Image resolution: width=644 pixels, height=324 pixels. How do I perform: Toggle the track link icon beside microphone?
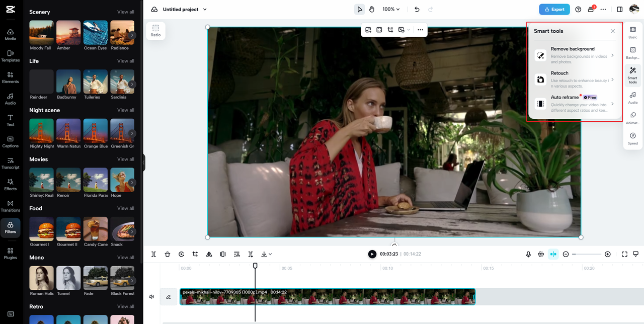[541, 254]
